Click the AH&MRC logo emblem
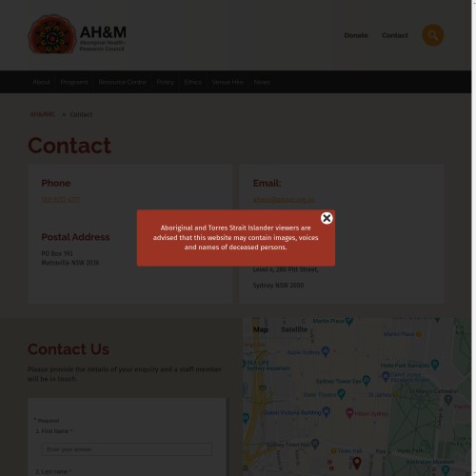476x476 pixels. [x=52, y=34]
